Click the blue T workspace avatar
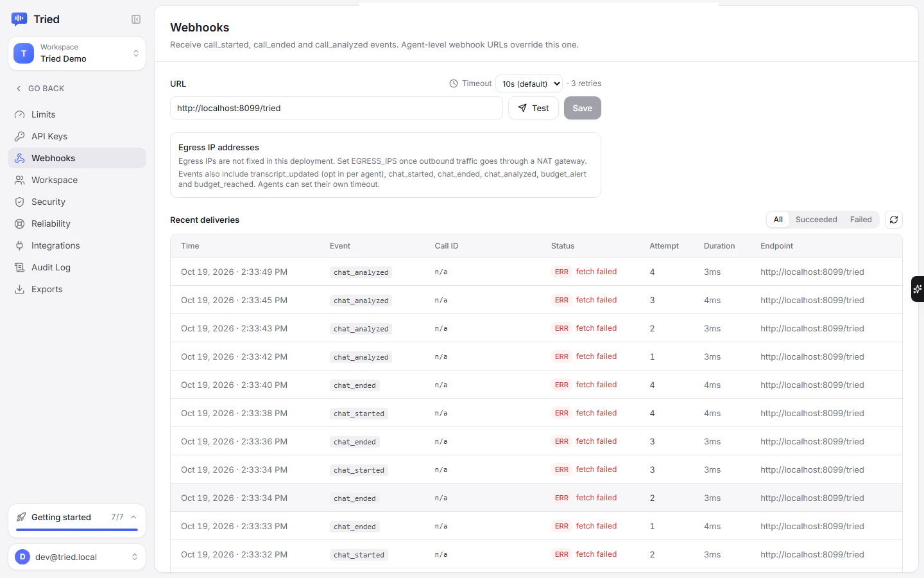 coord(24,53)
